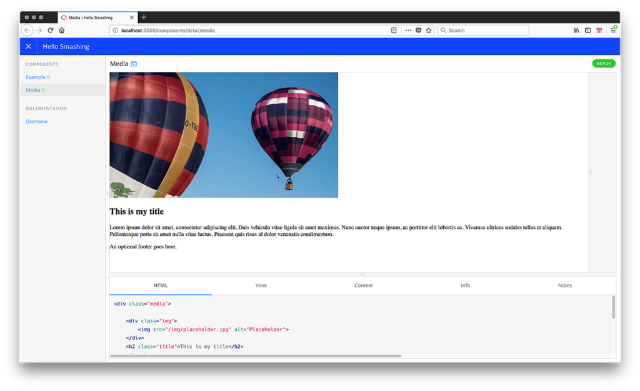Click the horizontal scrollbar under the code

coord(256,356)
